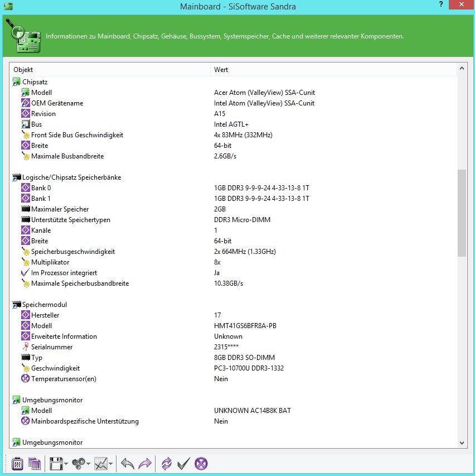The image size is (475, 476).
Task: Select the Kanäle row
Action: click(x=233, y=230)
